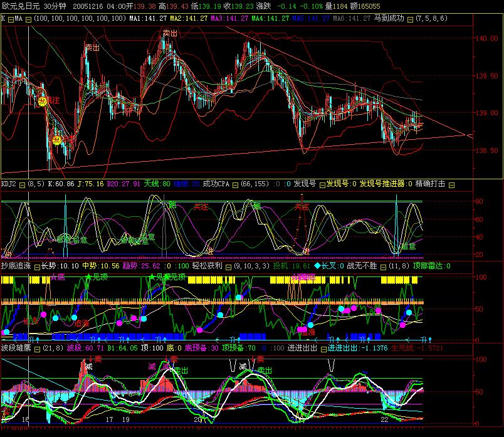
Task: Click the yellow smiley icon beside 关注 label
Action: point(42,102)
